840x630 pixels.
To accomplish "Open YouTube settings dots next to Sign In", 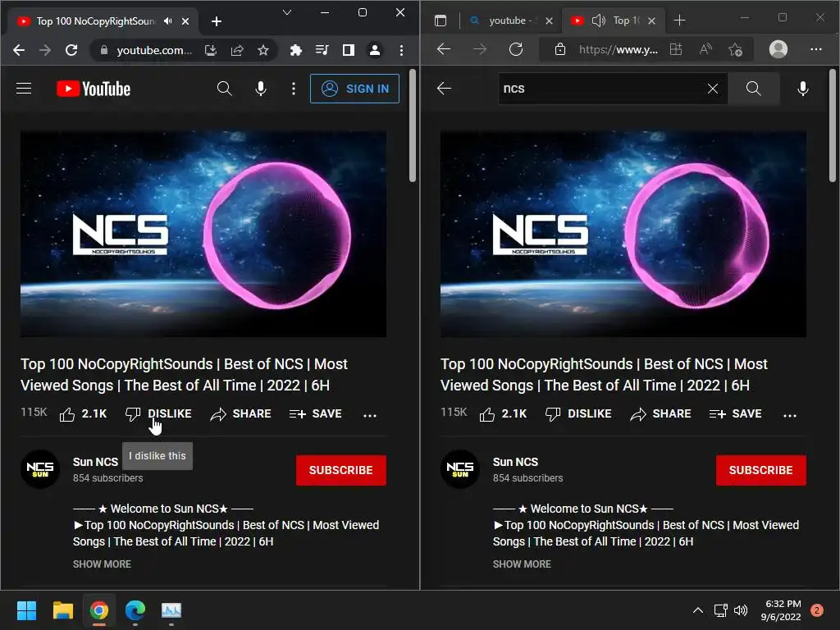I will click(x=294, y=89).
